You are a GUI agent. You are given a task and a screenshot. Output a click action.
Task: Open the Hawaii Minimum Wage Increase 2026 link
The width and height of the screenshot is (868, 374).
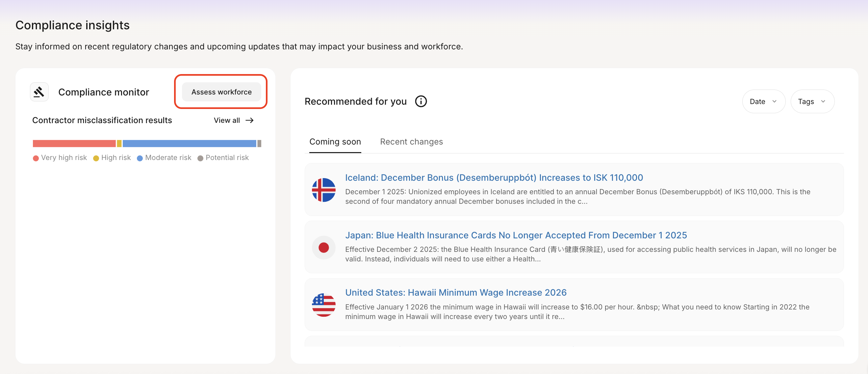pyautogui.click(x=456, y=292)
